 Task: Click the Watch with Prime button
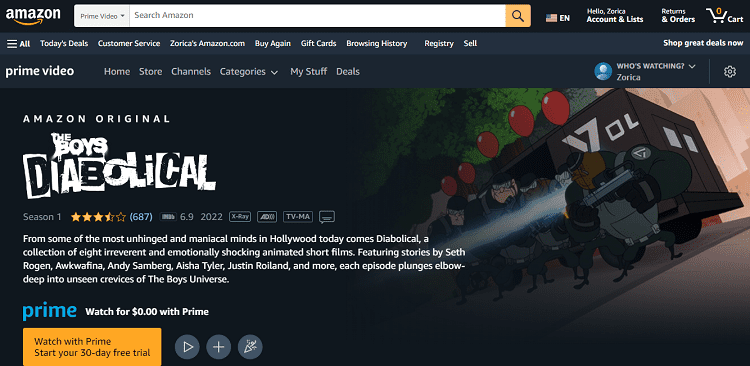92,347
